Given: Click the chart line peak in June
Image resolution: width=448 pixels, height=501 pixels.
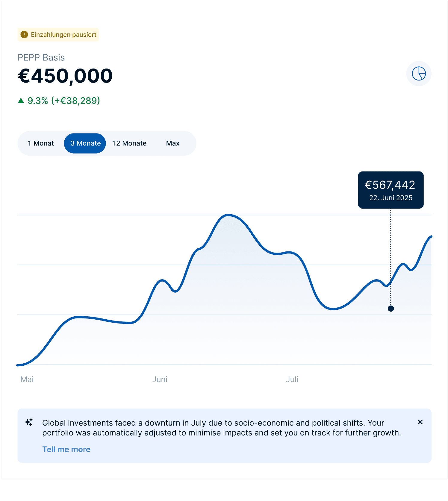Looking at the screenshot, I should click(x=228, y=215).
